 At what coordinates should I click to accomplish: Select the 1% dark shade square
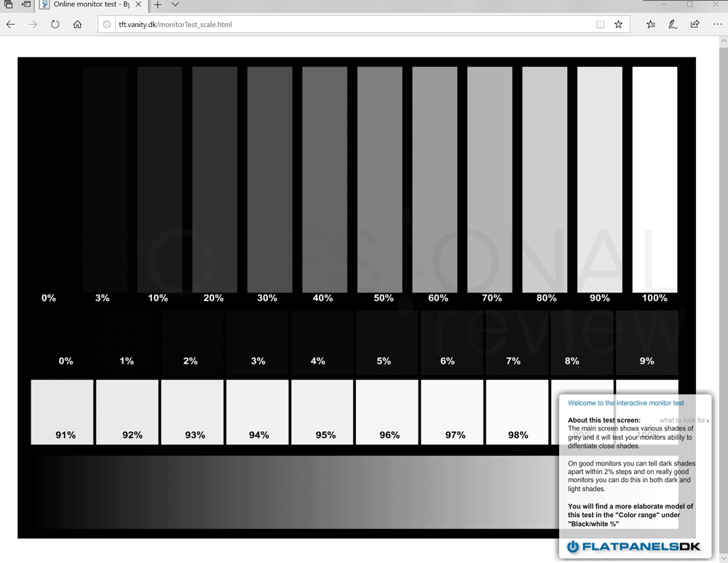(127, 343)
